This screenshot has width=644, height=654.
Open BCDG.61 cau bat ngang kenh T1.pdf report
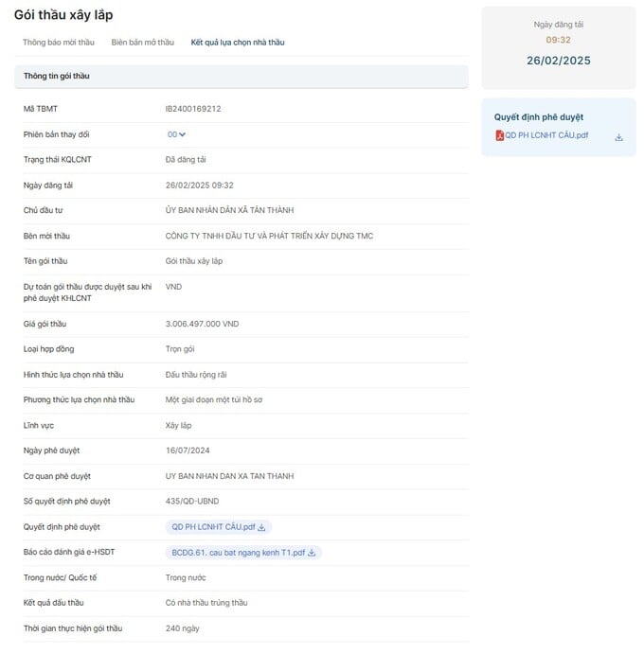coord(239,553)
